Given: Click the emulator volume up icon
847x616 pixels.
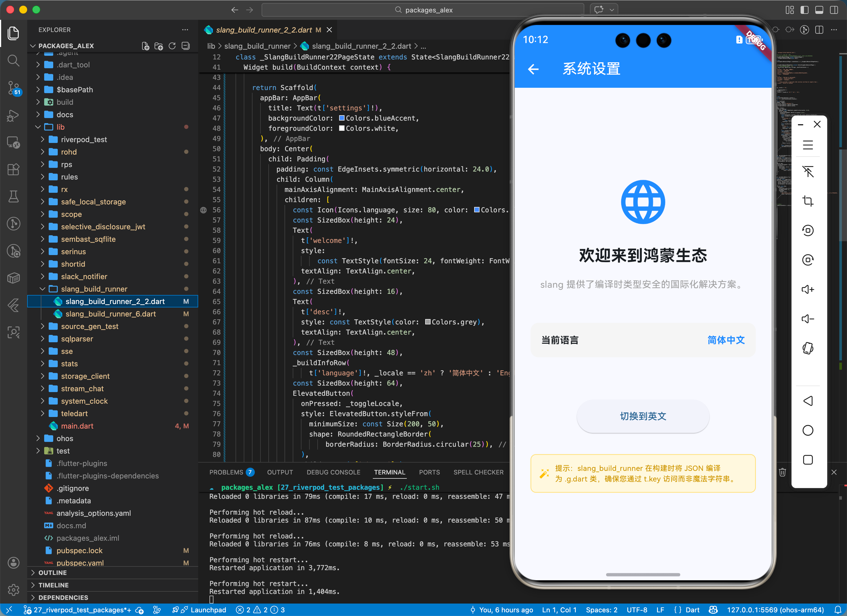Looking at the screenshot, I should 808,289.
